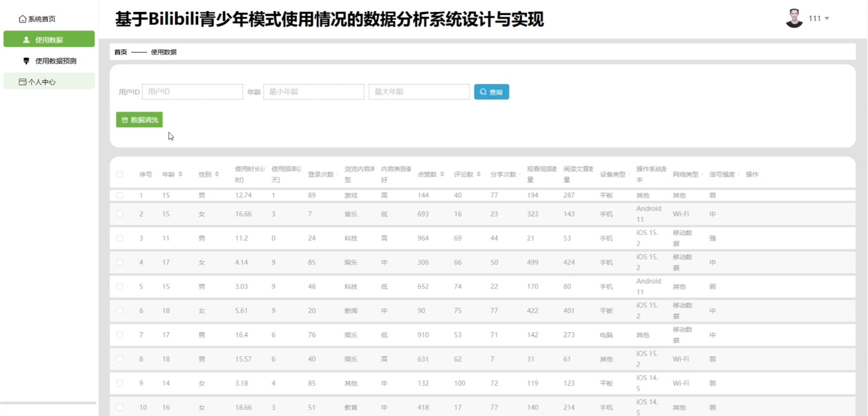
Task: Focus the 用户ID input field
Action: (x=192, y=92)
